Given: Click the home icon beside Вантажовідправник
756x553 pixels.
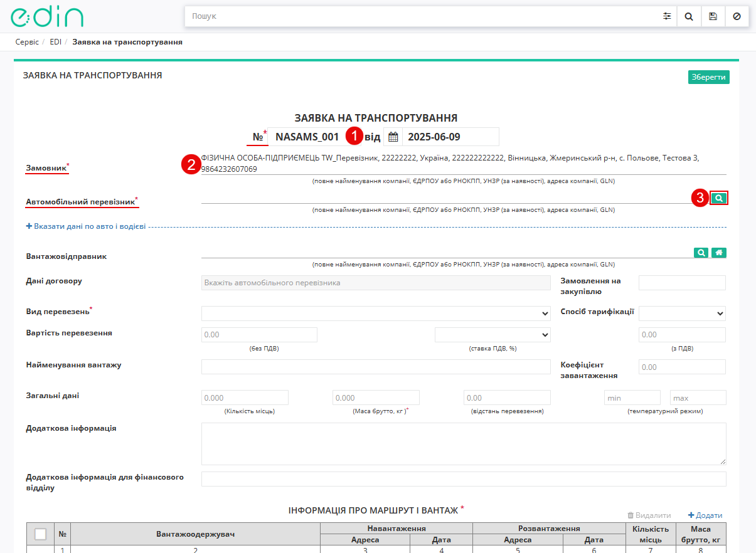Looking at the screenshot, I should click(719, 253).
